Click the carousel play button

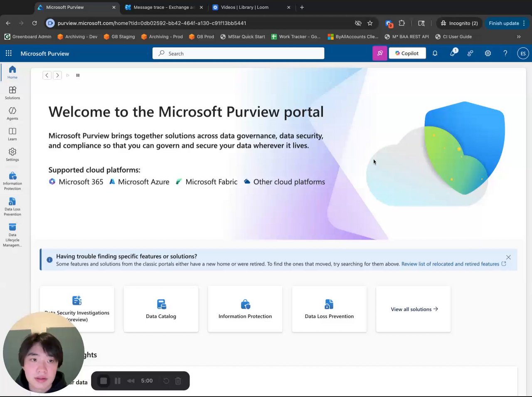(68, 75)
